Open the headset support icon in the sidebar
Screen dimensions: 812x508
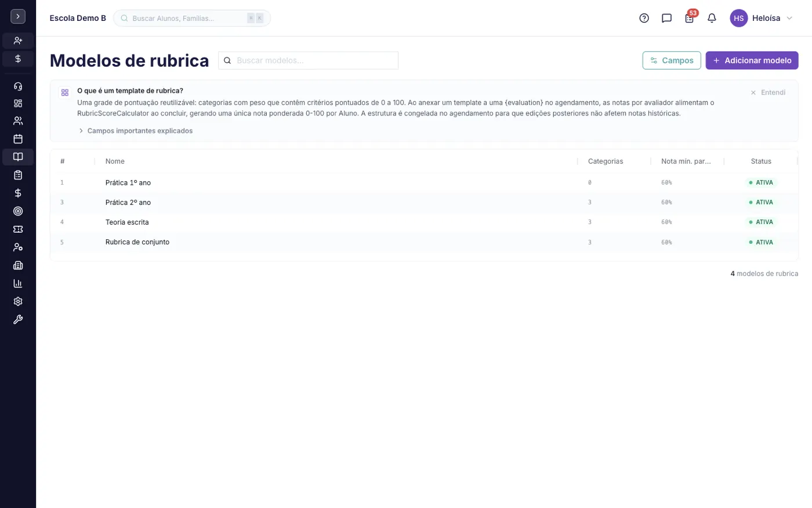(18, 87)
